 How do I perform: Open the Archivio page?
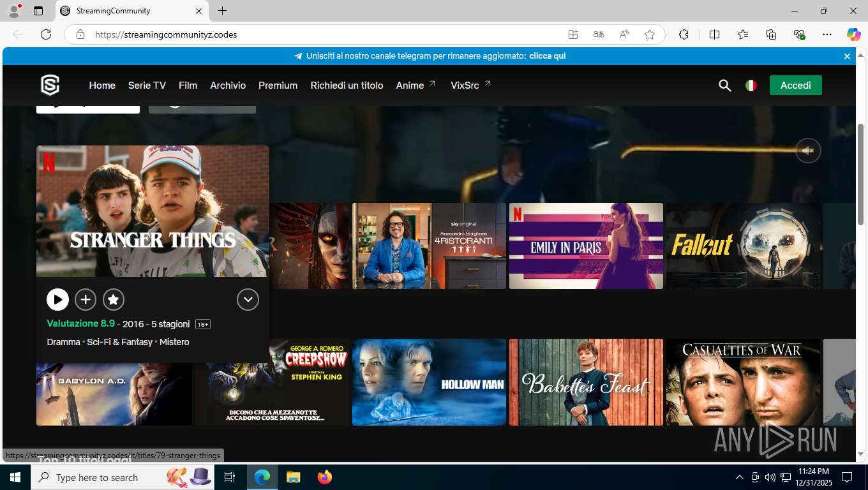pos(228,85)
